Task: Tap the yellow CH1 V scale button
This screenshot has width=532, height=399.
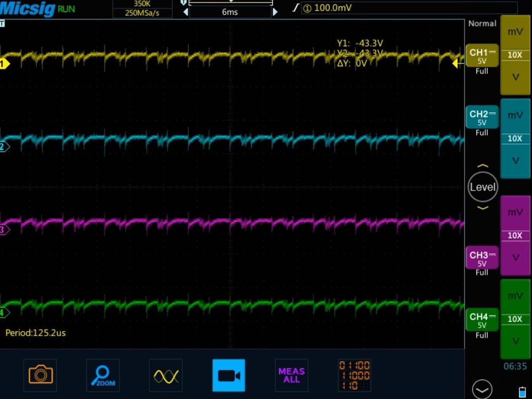Action: 515,77
